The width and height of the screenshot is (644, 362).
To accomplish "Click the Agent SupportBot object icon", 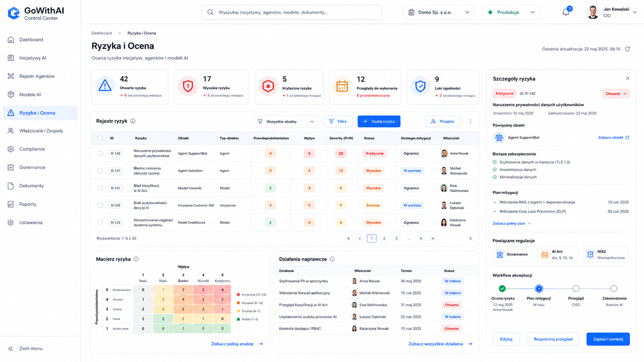I will point(499,137).
